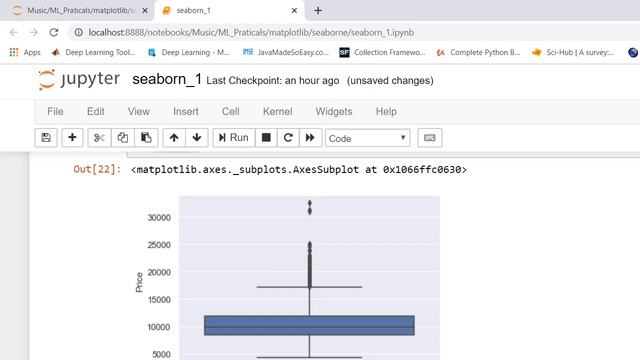Run the current cell
Screen dimensions: 640x360
click(x=234, y=138)
